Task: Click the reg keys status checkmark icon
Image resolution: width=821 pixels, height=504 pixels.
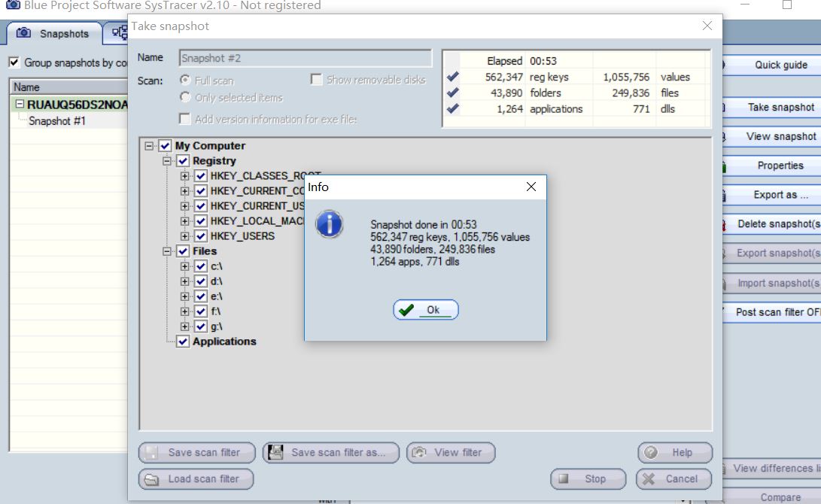Action: (453, 77)
